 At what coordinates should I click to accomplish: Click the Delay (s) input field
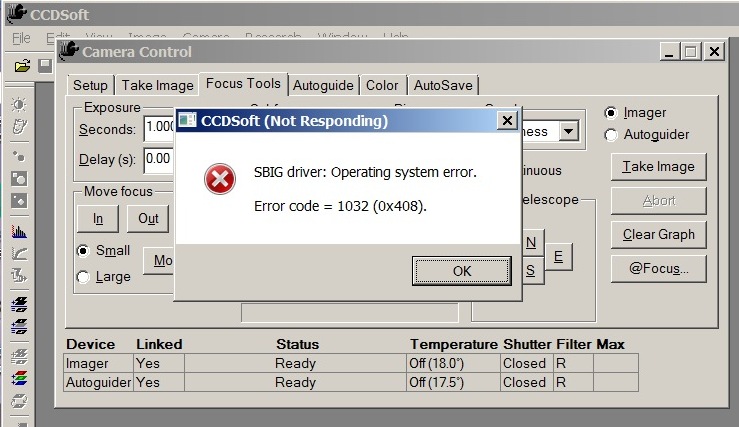pos(160,159)
